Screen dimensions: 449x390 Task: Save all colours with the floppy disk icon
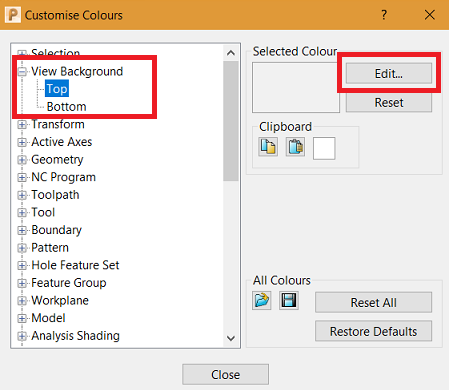[289, 300]
